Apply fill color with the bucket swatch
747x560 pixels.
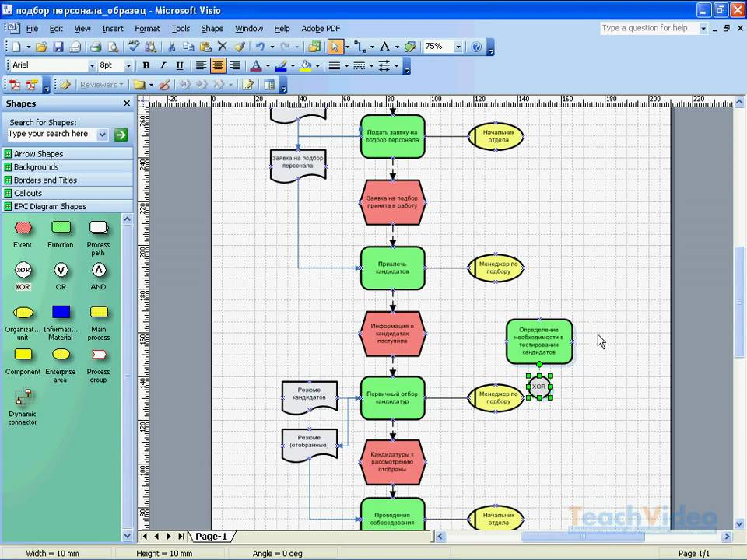point(305,65)
